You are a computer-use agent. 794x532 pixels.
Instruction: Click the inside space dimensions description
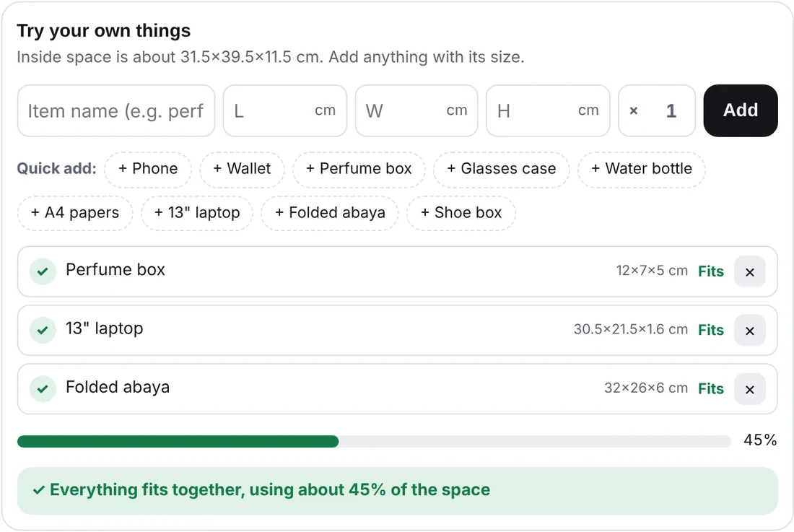coord(271,57)
